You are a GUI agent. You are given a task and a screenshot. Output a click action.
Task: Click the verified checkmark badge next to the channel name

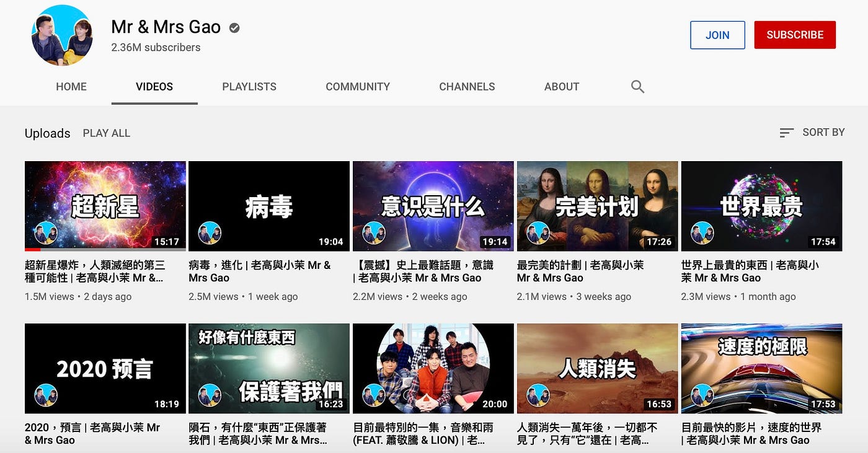point(234,27)
